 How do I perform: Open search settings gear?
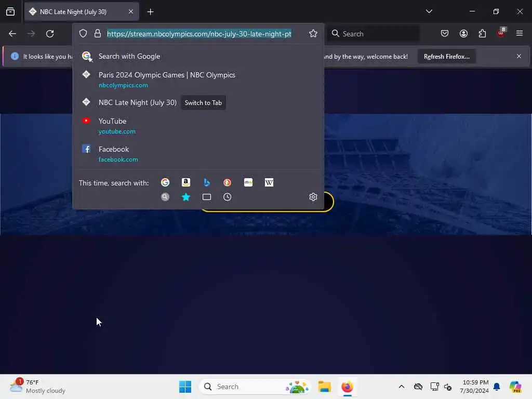coord(313,197)
